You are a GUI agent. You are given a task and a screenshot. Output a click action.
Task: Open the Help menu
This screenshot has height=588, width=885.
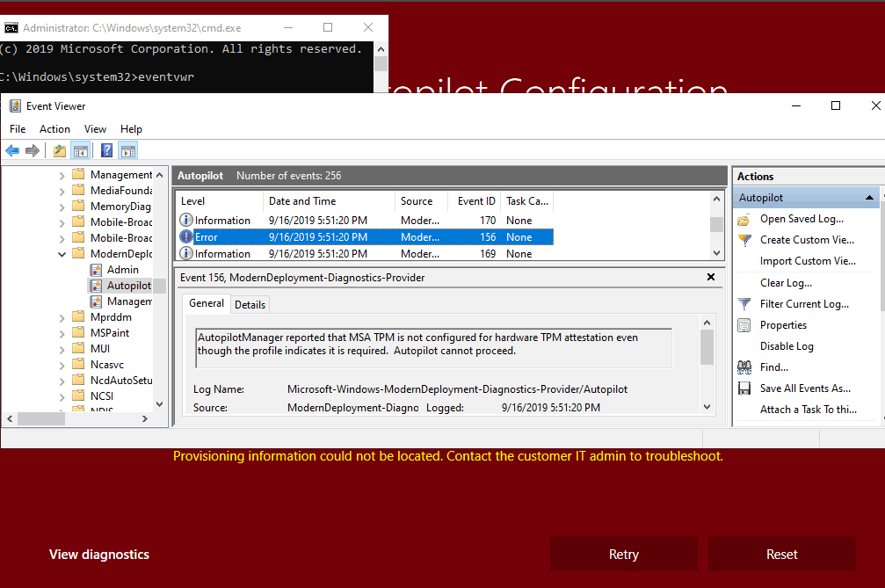pos(131,129)
